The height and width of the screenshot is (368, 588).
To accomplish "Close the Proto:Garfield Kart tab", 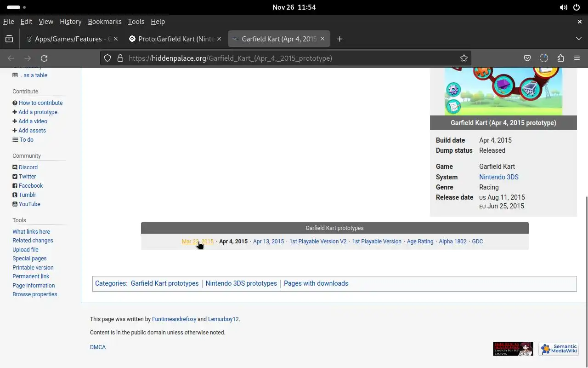I will click(x=219, y=39).
